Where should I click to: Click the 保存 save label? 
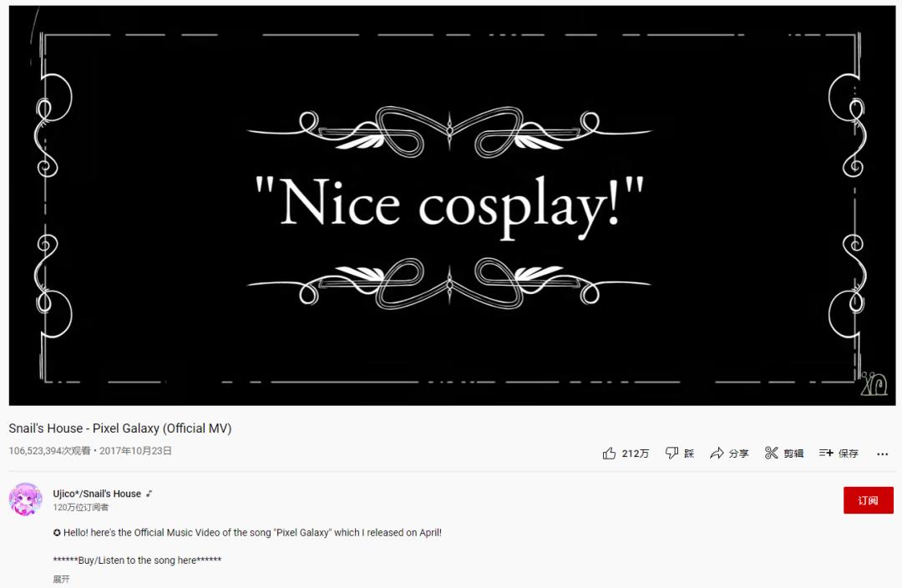click(x=849, y=454)
